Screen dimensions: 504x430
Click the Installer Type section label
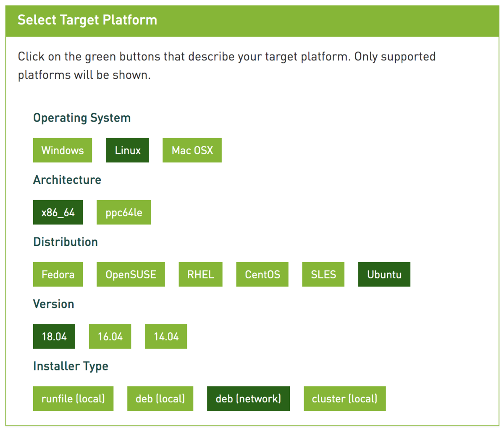[71, 366]
